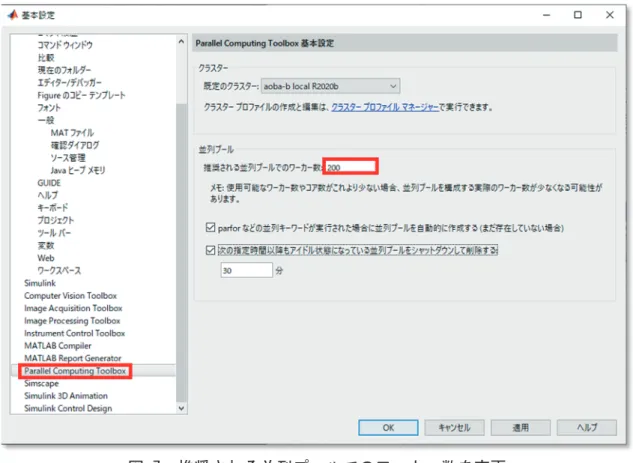The width and height of the screenshot is (633, 463).
Task: Select 確認ダイアログ in the tree
Action: click(x=75, y=145)
